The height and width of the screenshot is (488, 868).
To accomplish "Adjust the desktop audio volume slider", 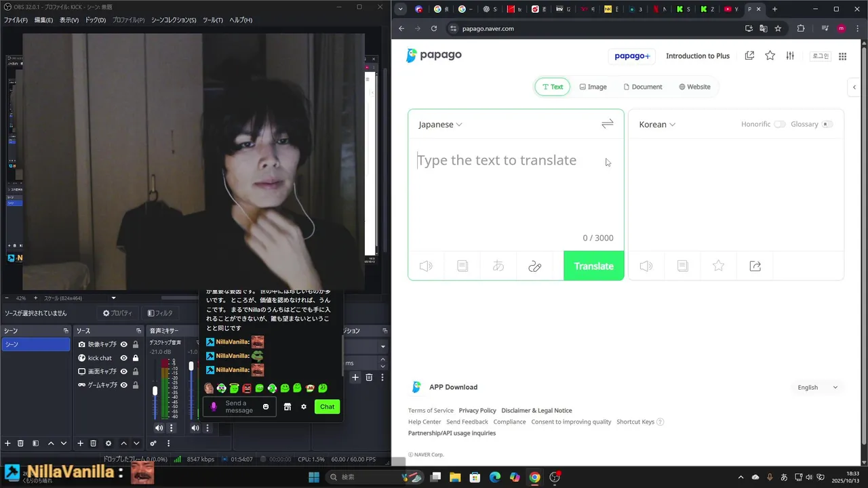I will coord(155,390).
